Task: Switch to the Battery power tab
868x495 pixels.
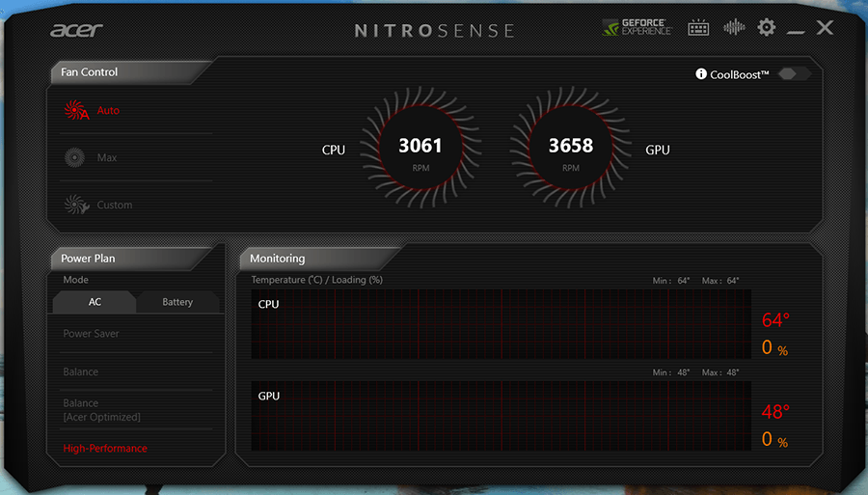Action: pos(177,302)
